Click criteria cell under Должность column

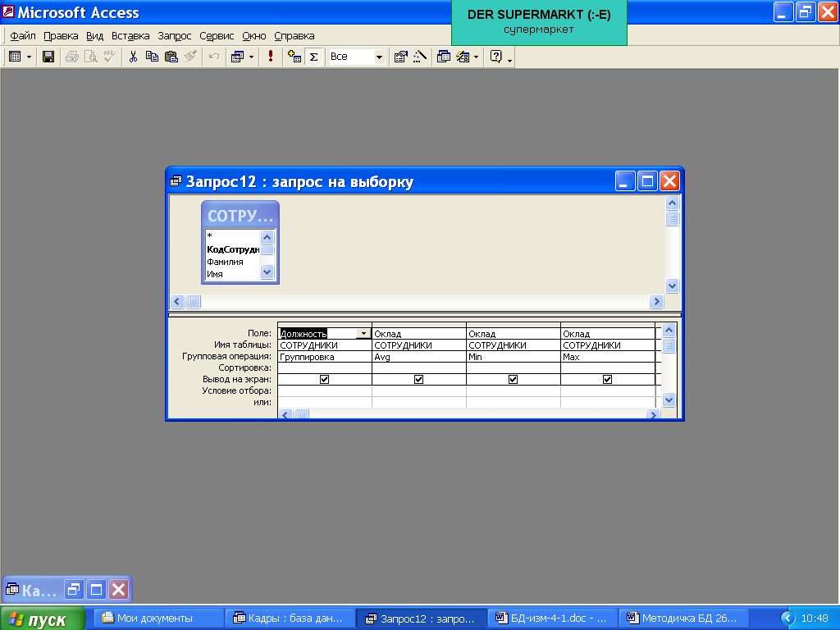tap(325, 391)
